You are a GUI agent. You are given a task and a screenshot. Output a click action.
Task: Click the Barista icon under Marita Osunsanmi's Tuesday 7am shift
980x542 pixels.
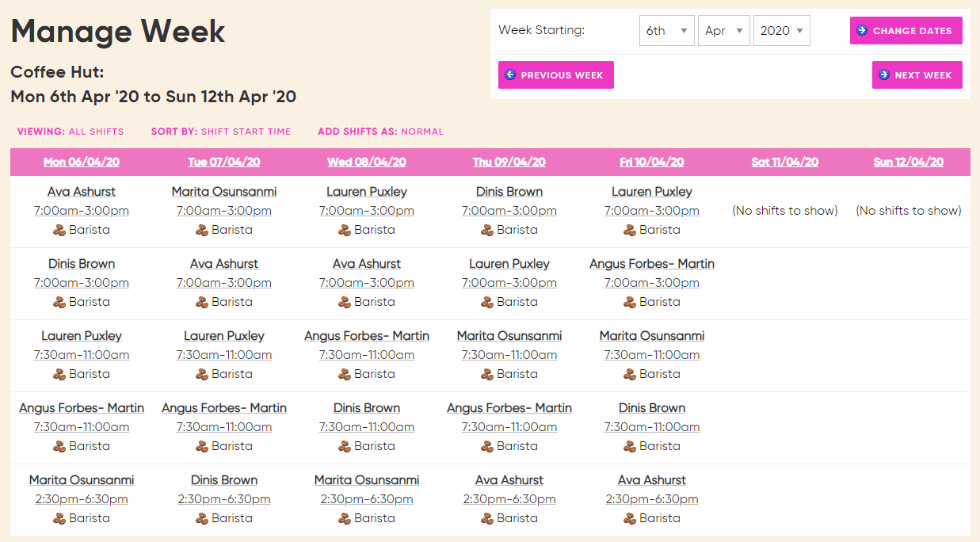click(200, 230)
